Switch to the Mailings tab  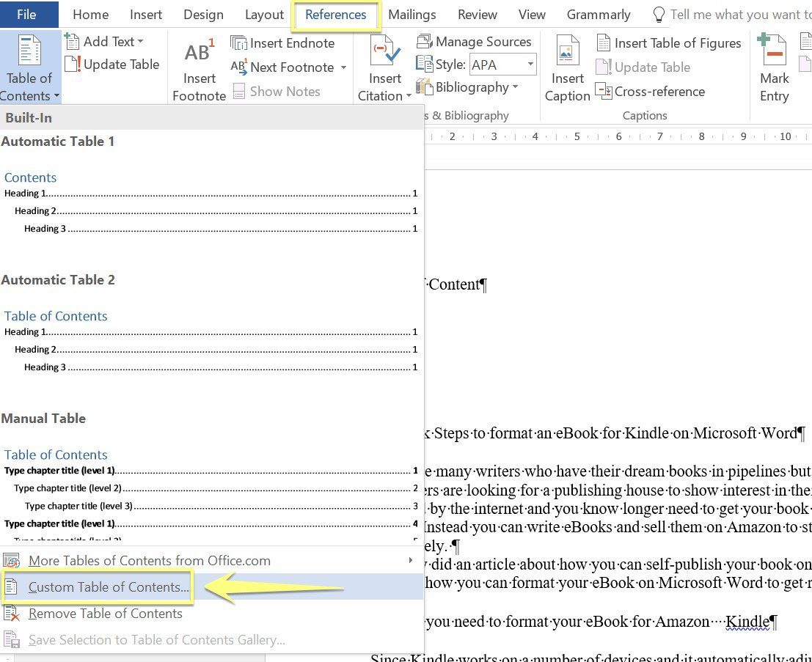[412, 15]
